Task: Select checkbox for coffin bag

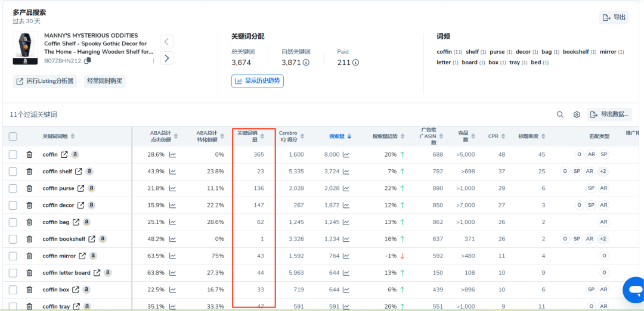Action: pyautogui.click(x=13, y=222)
